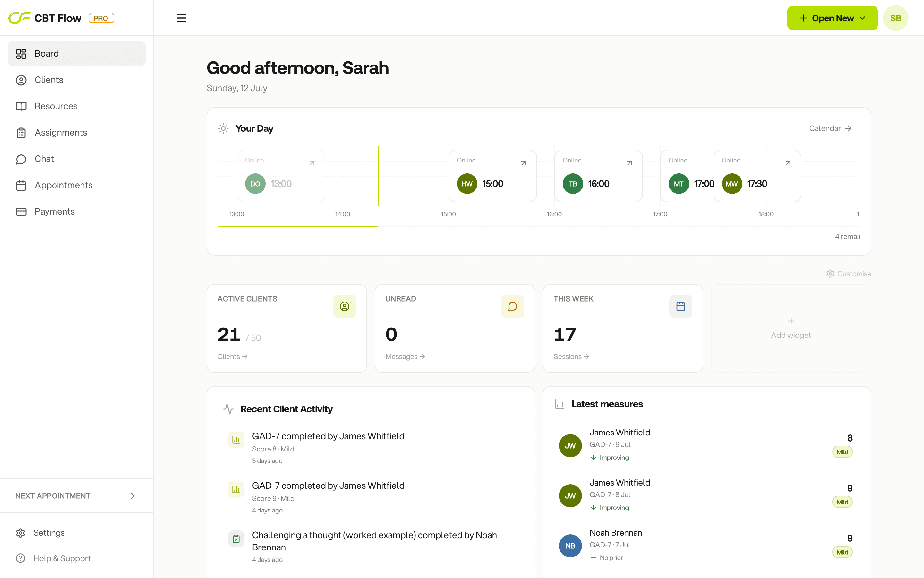Click the Add widget placeholder text

[x=791, y=335]
